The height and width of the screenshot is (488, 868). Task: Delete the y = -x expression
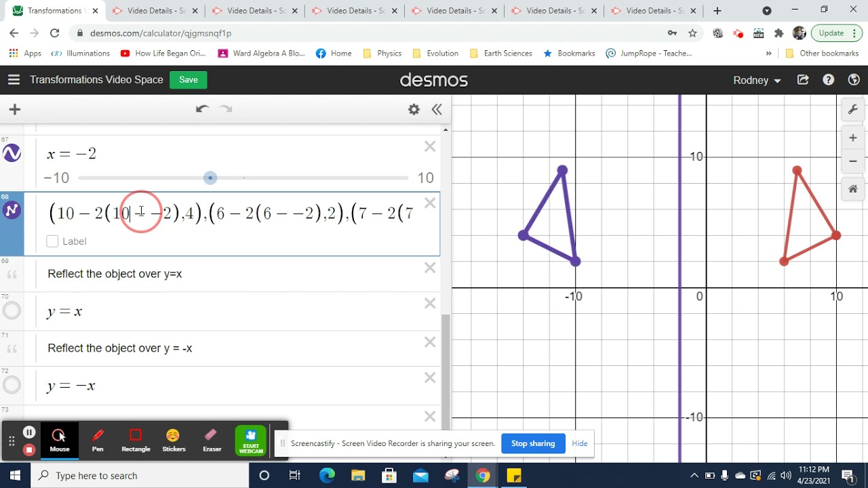[x=430, y=378]
